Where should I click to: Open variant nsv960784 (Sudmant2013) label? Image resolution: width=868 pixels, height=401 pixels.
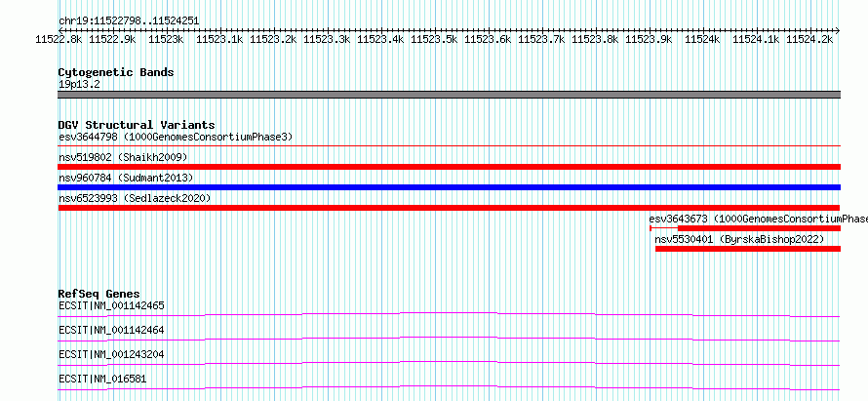tap(126, 178)
